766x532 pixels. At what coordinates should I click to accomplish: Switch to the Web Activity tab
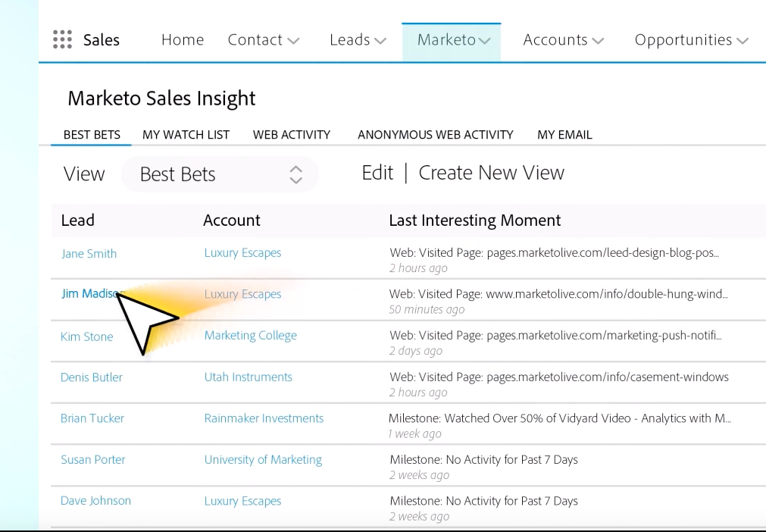click(292, 135)
